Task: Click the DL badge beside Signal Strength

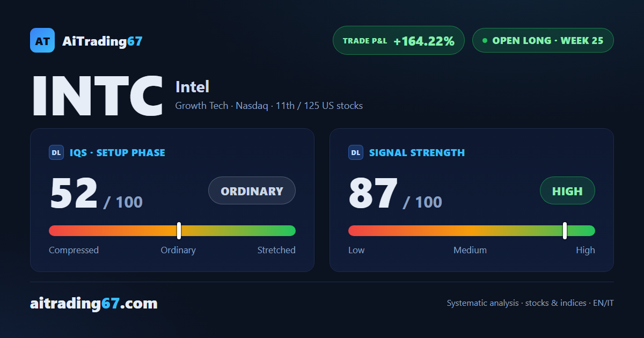Action: pos(356,153)
